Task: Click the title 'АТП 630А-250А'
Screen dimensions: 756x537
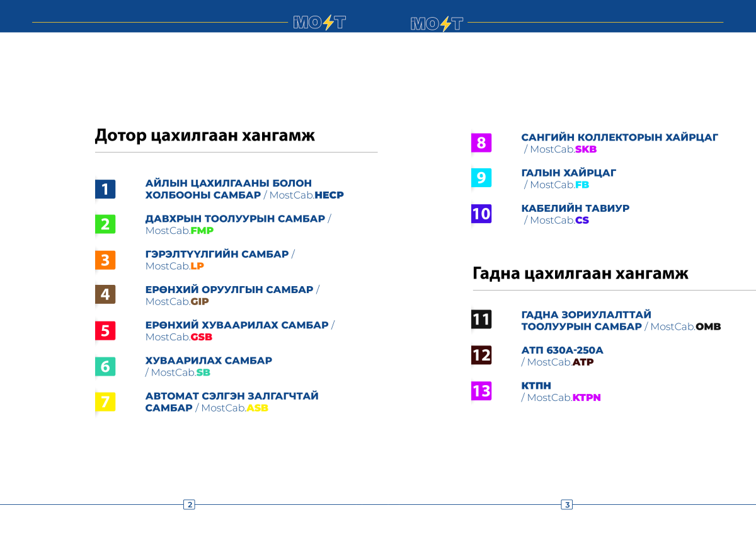Action: coord(563,350)
